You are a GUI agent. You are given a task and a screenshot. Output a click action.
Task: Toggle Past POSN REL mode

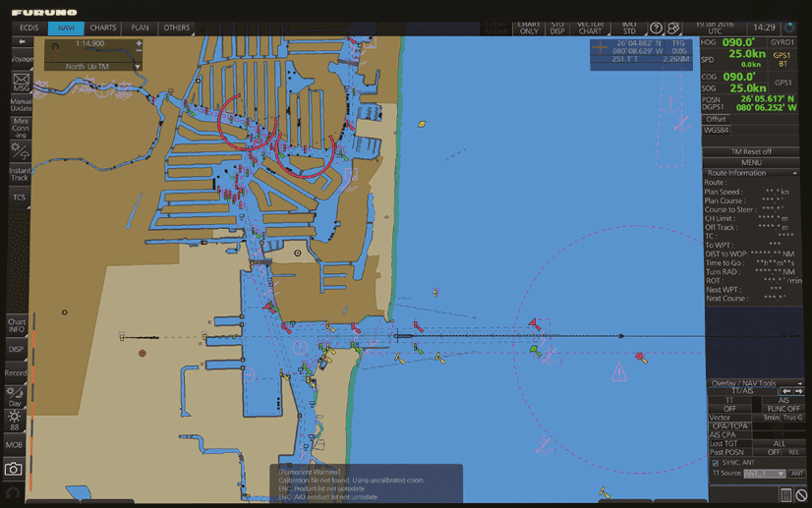(x=793, y=452)
